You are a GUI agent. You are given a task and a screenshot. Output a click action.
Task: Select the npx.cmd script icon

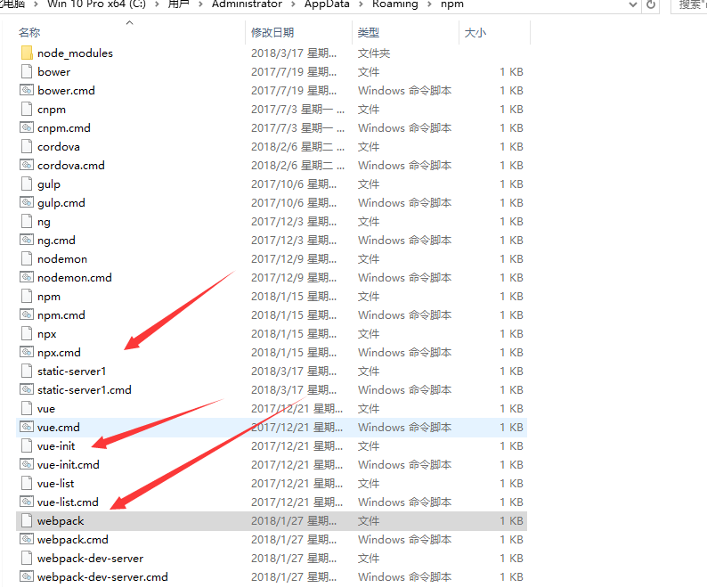click(x=27, y=353)
